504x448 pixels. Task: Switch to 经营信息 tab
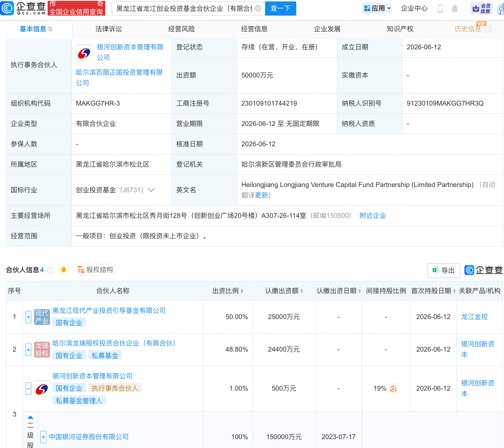[x=254, y=29]
